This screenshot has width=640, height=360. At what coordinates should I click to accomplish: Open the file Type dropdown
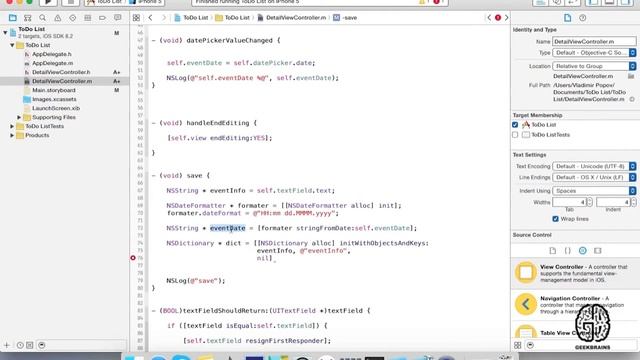point(594,53)
